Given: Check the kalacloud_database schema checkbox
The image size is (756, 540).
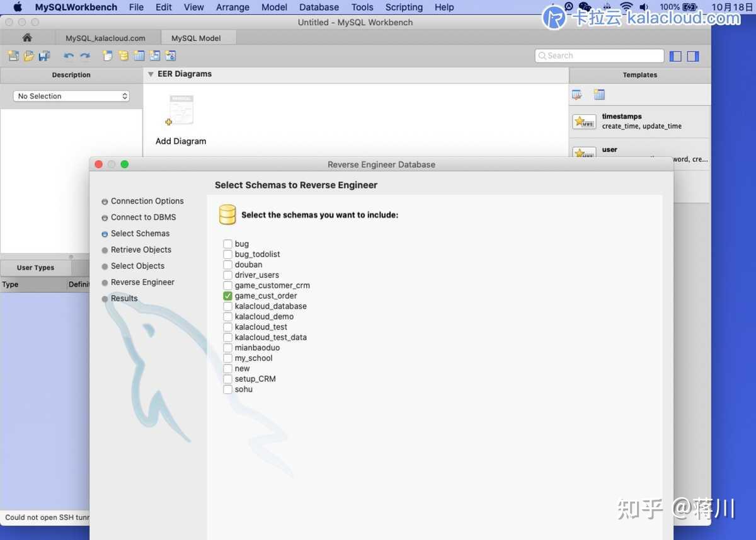Looking at the screenshot, I should (x=227, y=306).
